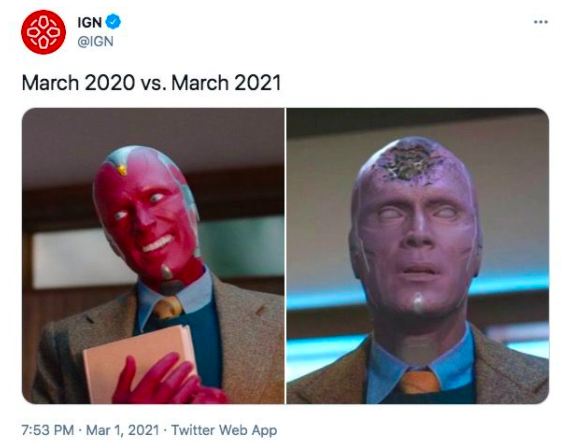Click the blue verified checkmark badge
This screenshot has width=564, height=441.
pyautogui.click(x=113, y=22)
